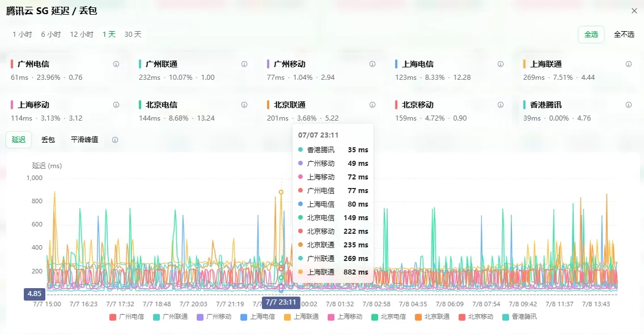Select the 12 小时 time range
The image size is (644, 334).
(82, 35)
